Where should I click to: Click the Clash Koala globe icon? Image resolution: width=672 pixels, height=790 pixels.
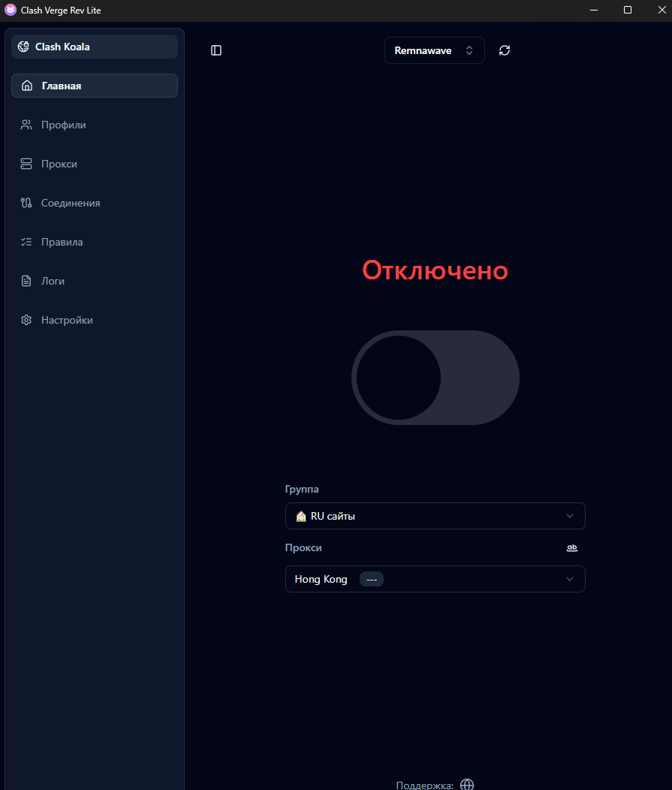(23, 47)
